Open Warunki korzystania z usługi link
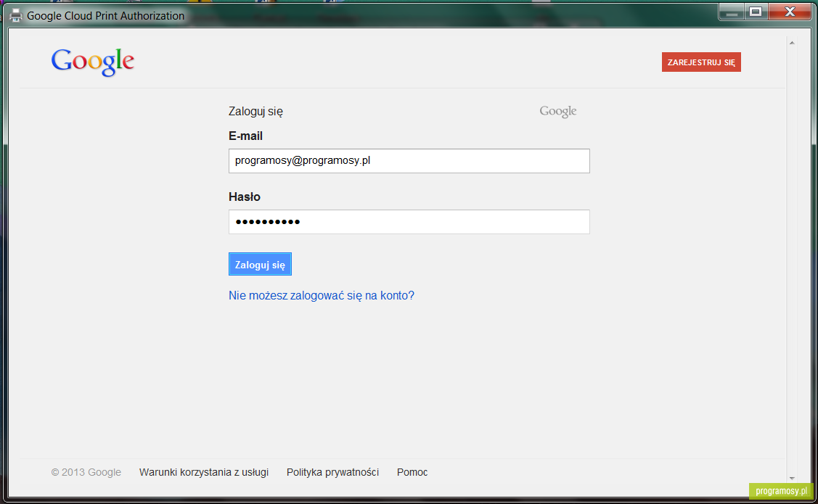The image size is (818, 504). [x=204, y=472]
